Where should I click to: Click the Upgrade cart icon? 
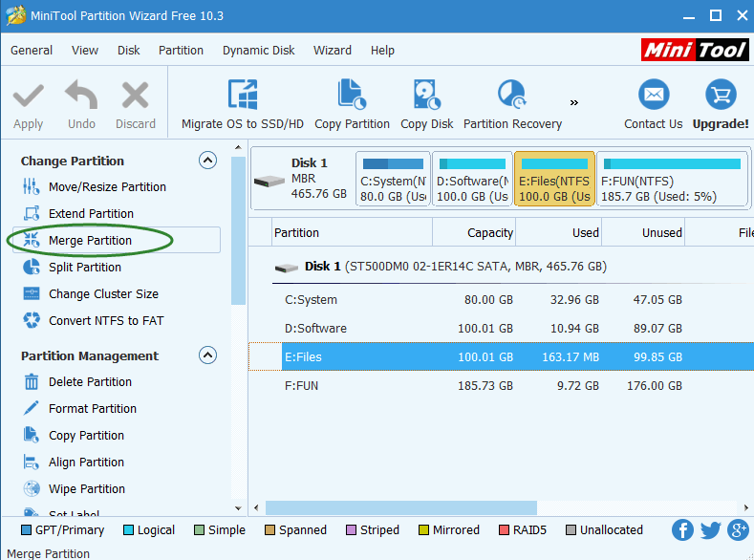click(721, 95)
